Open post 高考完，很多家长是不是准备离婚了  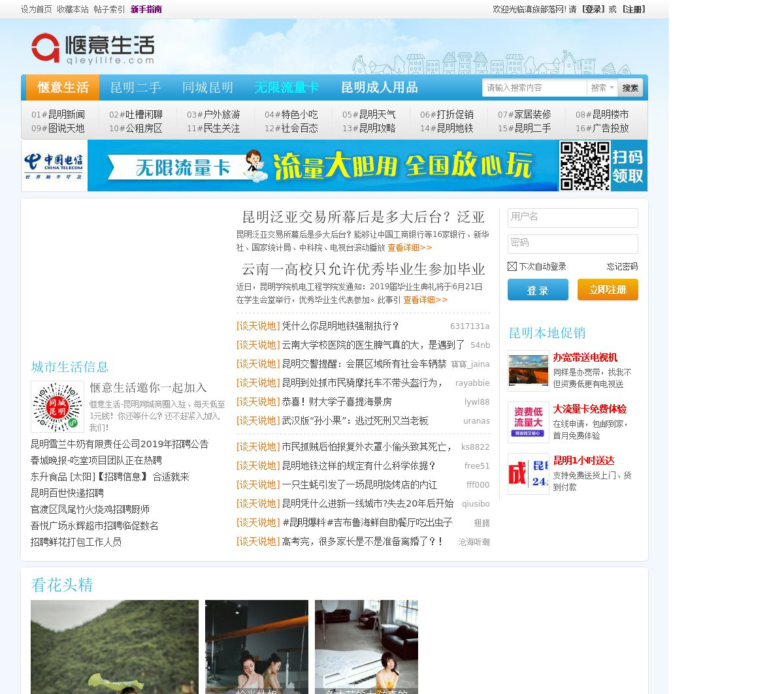363,541
